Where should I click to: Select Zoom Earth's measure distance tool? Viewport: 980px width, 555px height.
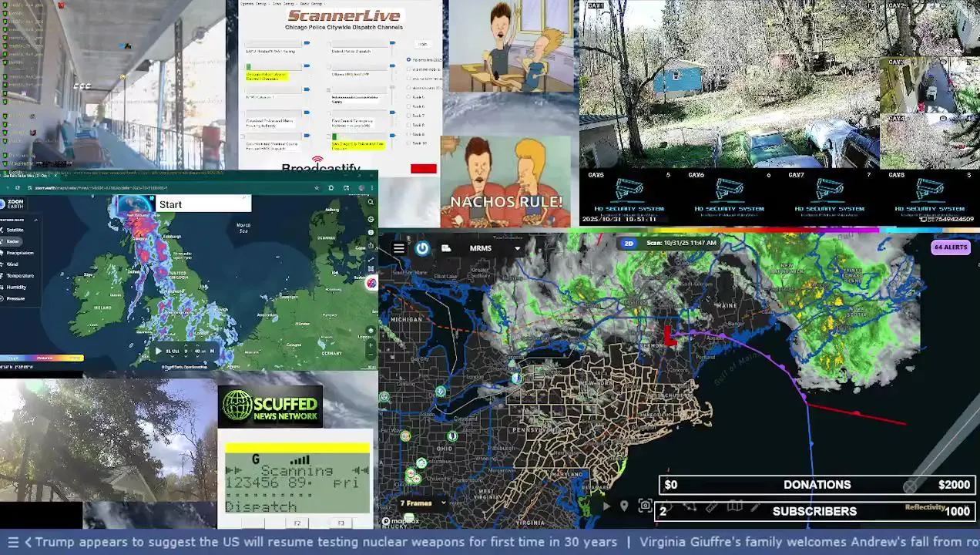[371, 258]
